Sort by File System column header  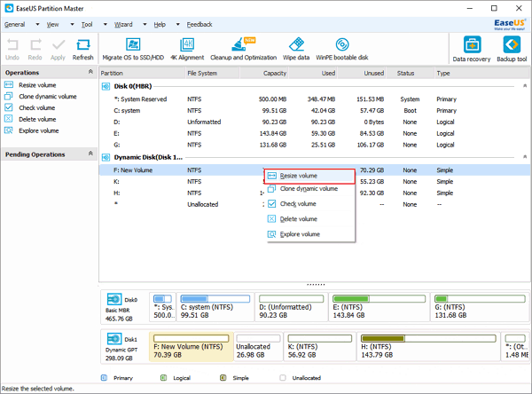coord(212,73)
